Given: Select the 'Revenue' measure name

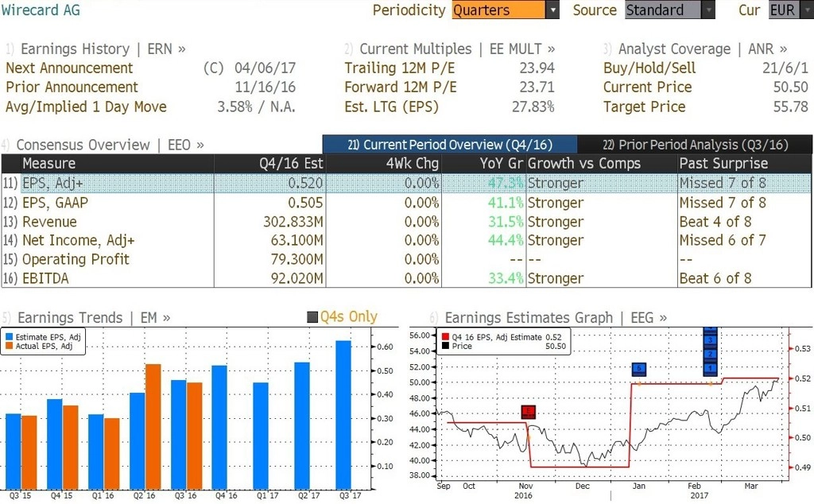Looking at the screenshot, I should (49, 222).
